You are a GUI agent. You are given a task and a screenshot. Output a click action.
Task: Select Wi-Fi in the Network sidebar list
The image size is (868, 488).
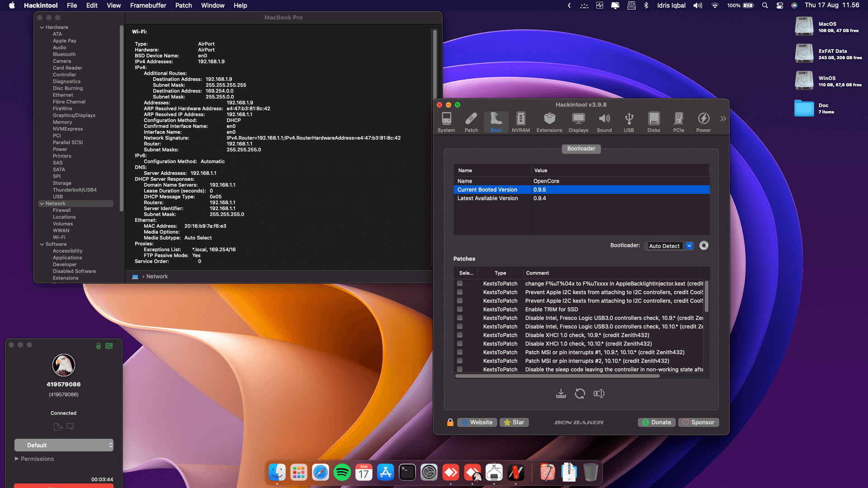tap(59, 237)
